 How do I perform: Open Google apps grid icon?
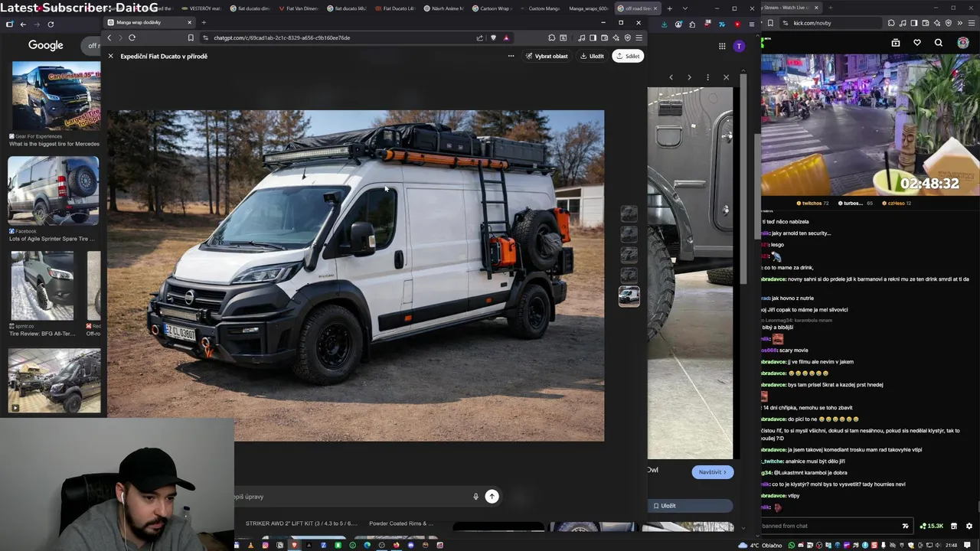pos(722,46)
